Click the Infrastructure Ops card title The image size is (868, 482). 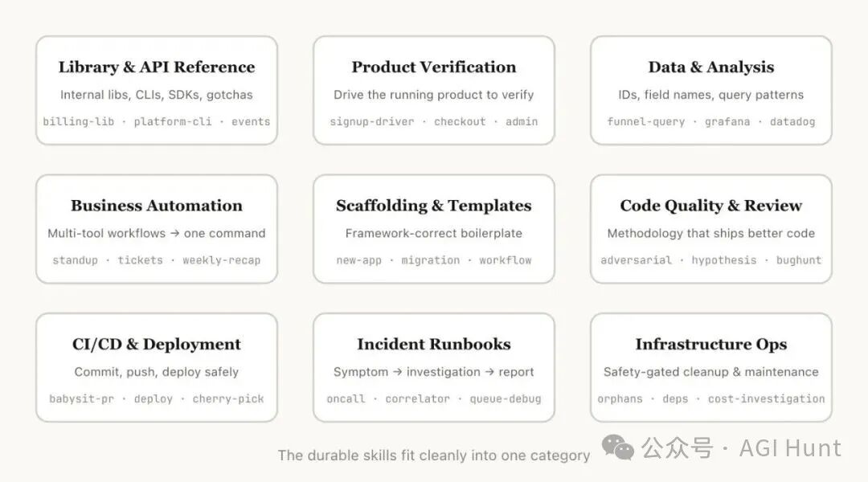click(711, 345)
